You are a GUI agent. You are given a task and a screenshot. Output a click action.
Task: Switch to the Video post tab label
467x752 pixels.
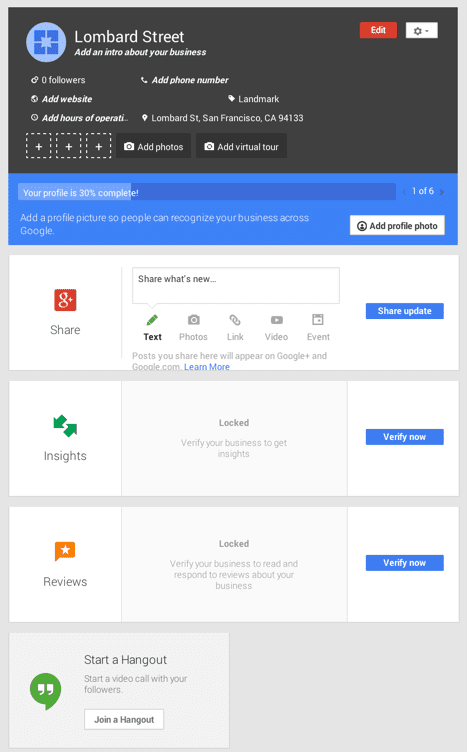276,337
